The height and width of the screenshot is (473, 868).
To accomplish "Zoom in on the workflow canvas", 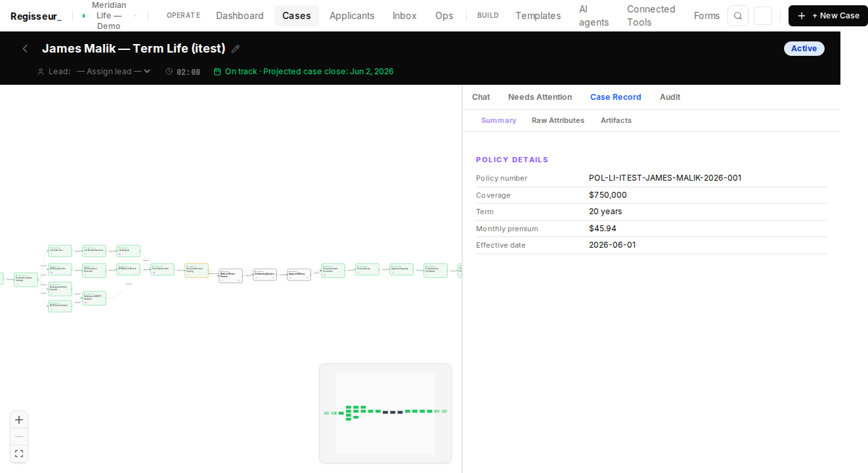I will click(x=19, y=420).
